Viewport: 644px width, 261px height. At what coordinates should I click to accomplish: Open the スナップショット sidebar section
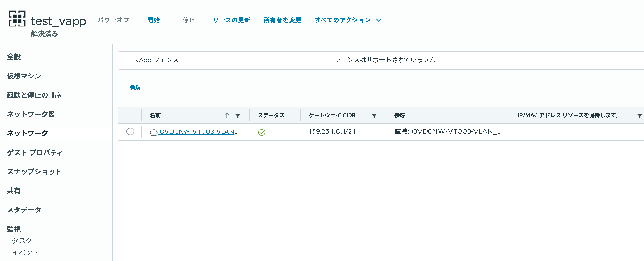click(x=34, y=172)
